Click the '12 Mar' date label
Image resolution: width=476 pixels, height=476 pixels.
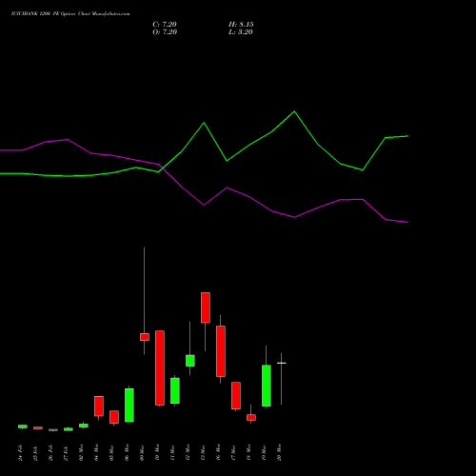point(188,452)
